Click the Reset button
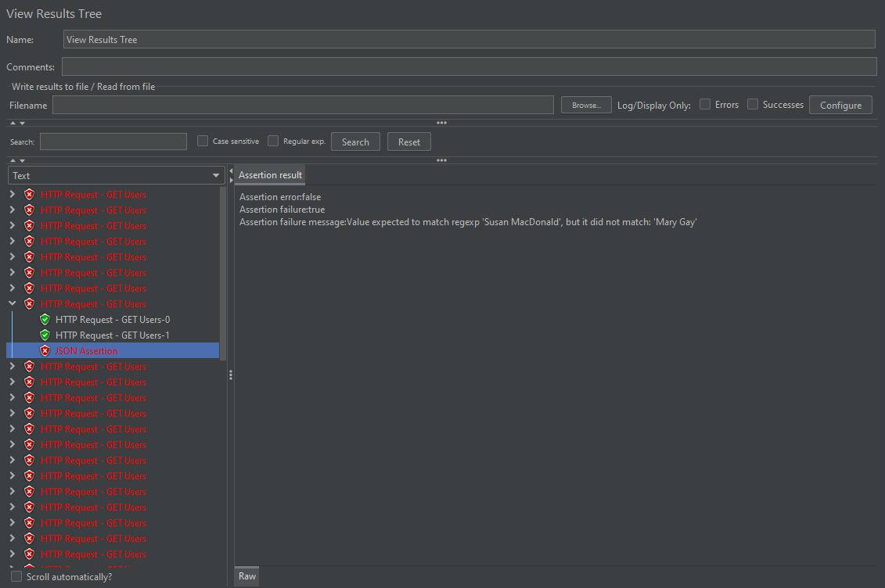This screenshot has width=885, height=588. [x=408, y=142]
